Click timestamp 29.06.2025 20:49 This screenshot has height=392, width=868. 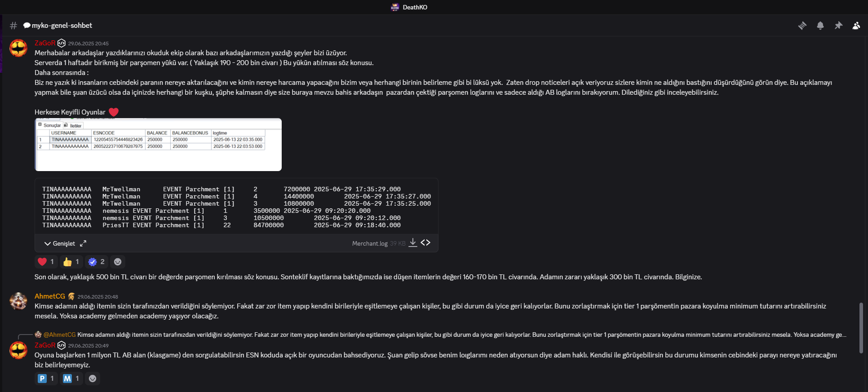click(89, 346)
